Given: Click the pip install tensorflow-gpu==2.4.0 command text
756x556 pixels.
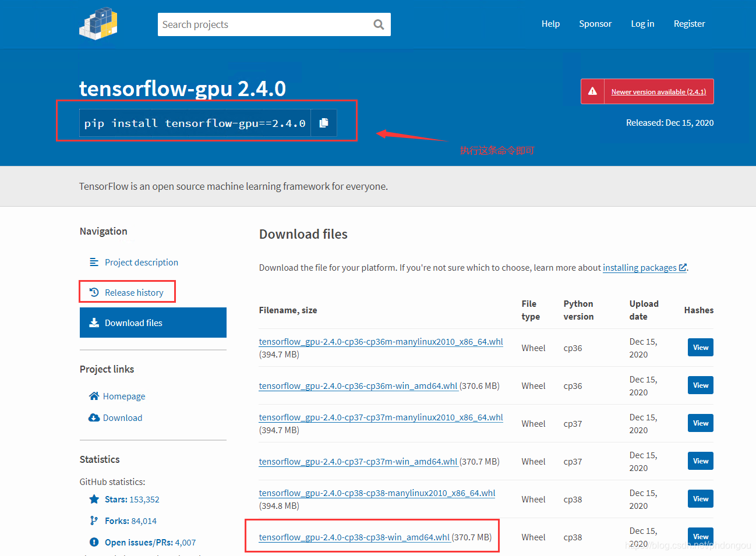Looking at the screenshot, I should [x=195, y=123].
